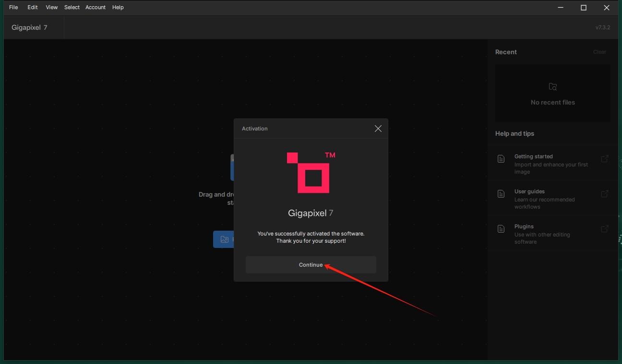Open the Edit menu
Screen dimensions: 622x364
(x=33, y=7)
